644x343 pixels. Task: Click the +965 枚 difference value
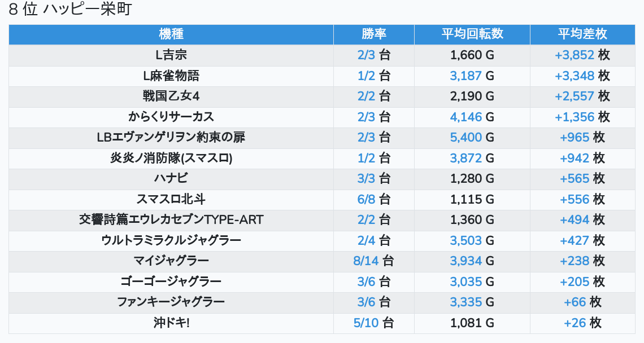[x=582, y=137]
